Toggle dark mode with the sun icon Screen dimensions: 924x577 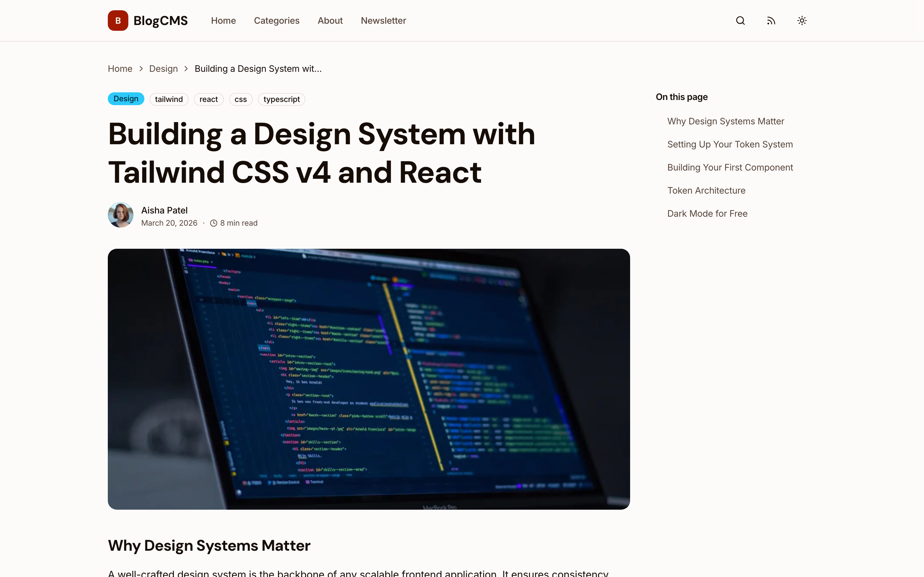click(801, 20)
